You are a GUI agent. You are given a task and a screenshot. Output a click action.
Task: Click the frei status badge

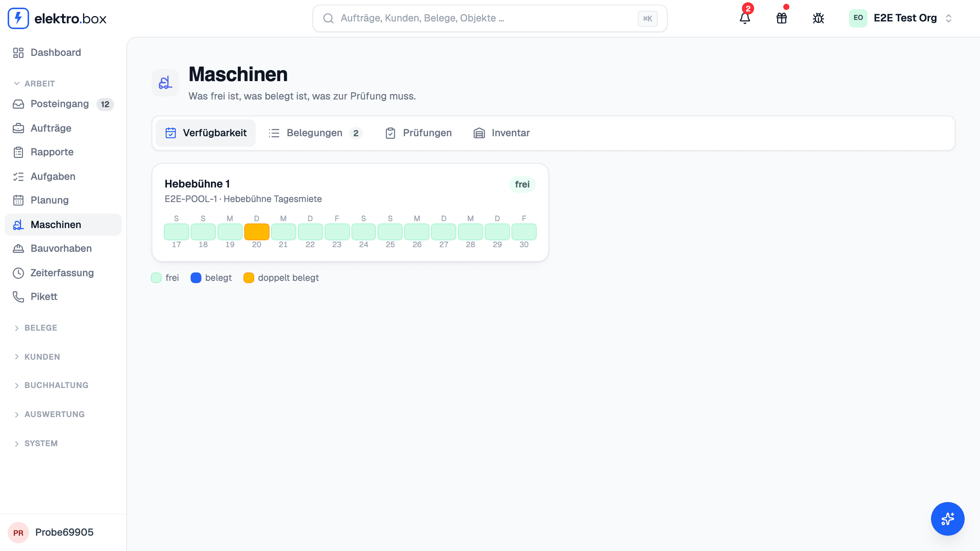522,184
